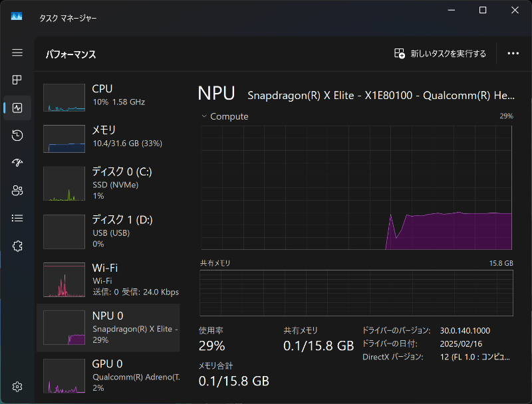The width and height of the screenshot is (532, 404).
Task: Open Task Manager settings via the gear icon
Action: click(17, 387)
